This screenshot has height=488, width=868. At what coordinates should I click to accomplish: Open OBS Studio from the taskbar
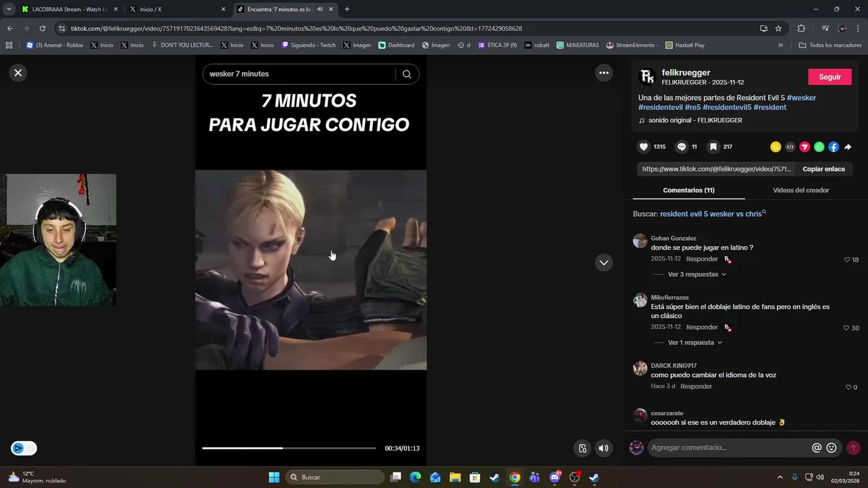574,477
